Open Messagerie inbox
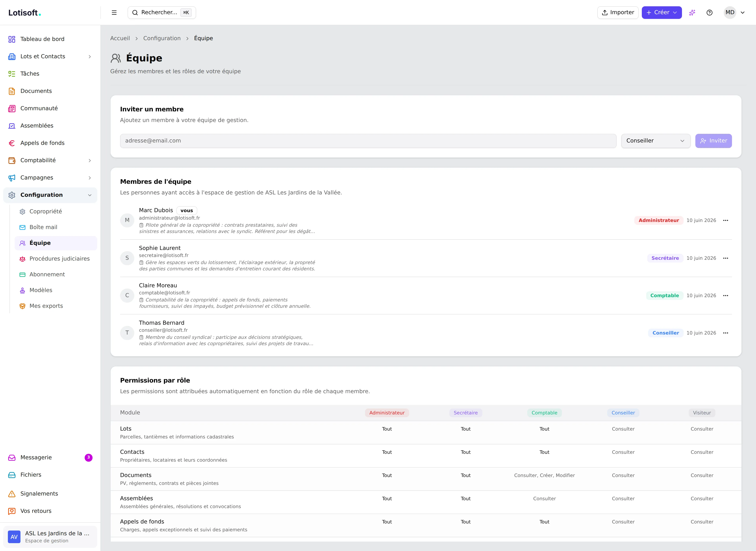Viewport: 756px width, 551px height. [50, 458]
